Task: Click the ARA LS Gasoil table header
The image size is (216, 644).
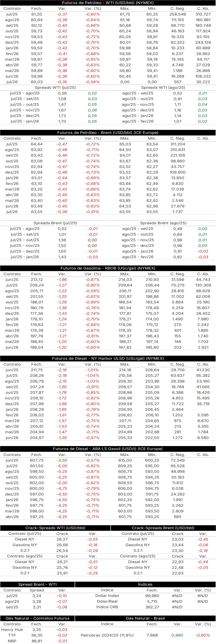Action: (108, 449)
